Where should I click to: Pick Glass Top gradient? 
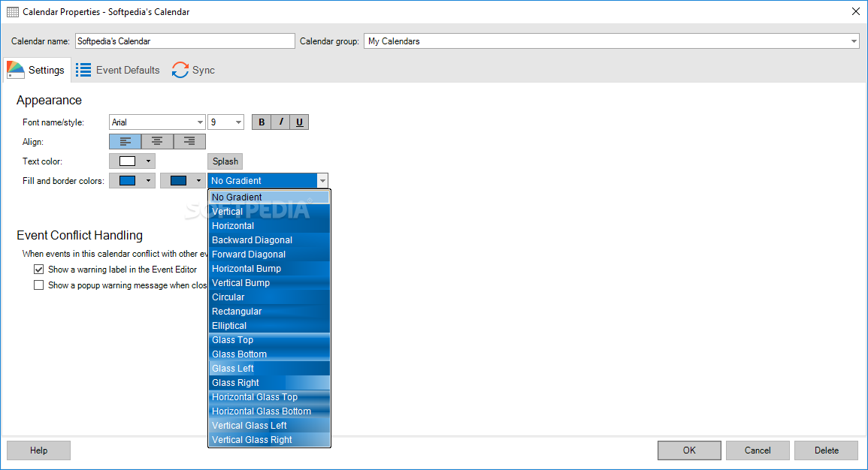click(269, 340)
